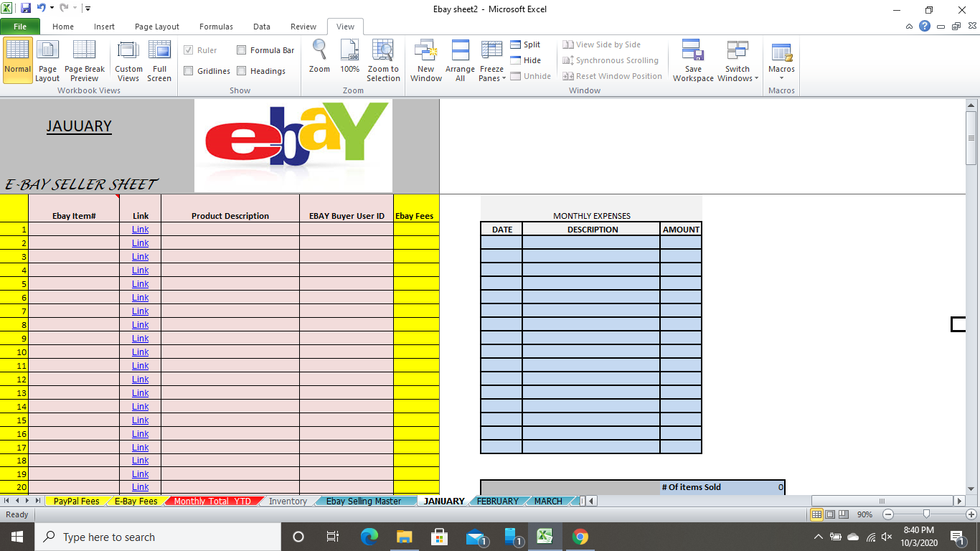Minimize the ribbon with the caret
The height and width of the screenshot is (551, 980).
click(910, 27)
